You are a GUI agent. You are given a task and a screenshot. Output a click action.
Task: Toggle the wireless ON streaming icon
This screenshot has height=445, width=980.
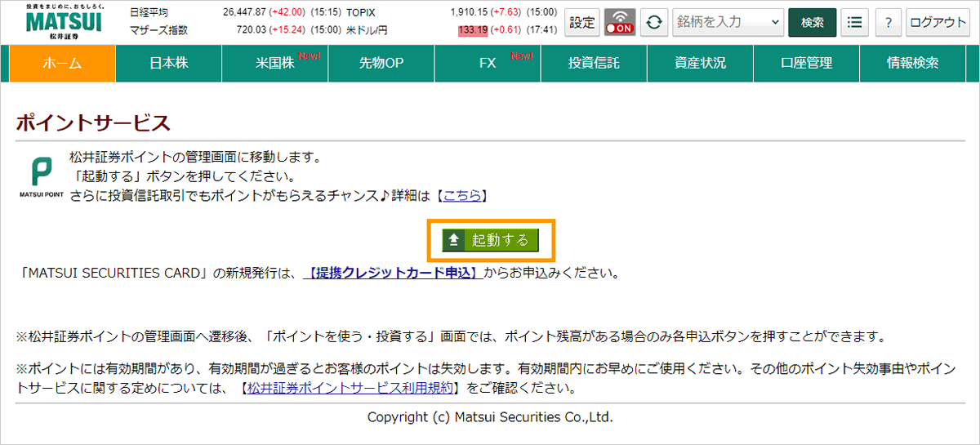tap(620, 23)
